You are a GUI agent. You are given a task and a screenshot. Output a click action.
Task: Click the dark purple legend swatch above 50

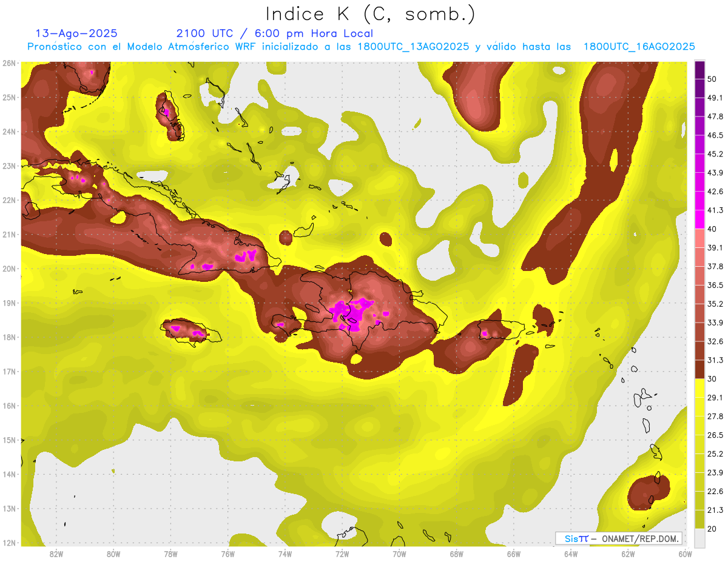click(700, 70)
